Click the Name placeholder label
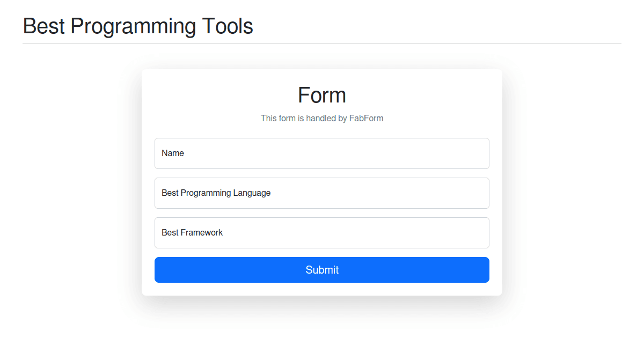Screen dimensions: 644x338 [172, 153]
